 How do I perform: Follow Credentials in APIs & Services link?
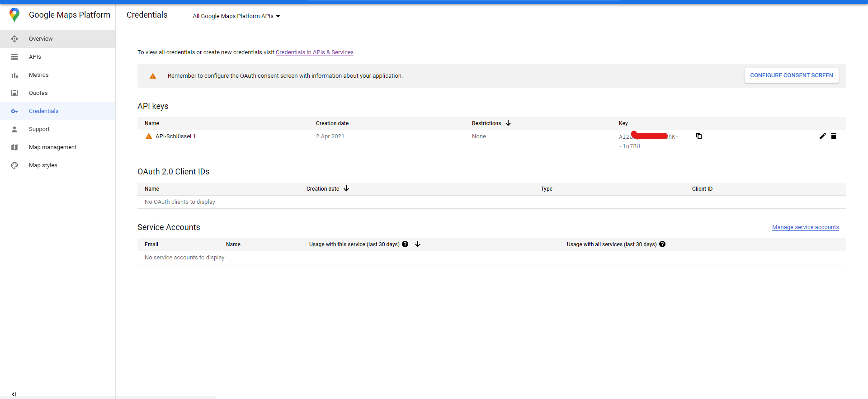click(315, 52)
